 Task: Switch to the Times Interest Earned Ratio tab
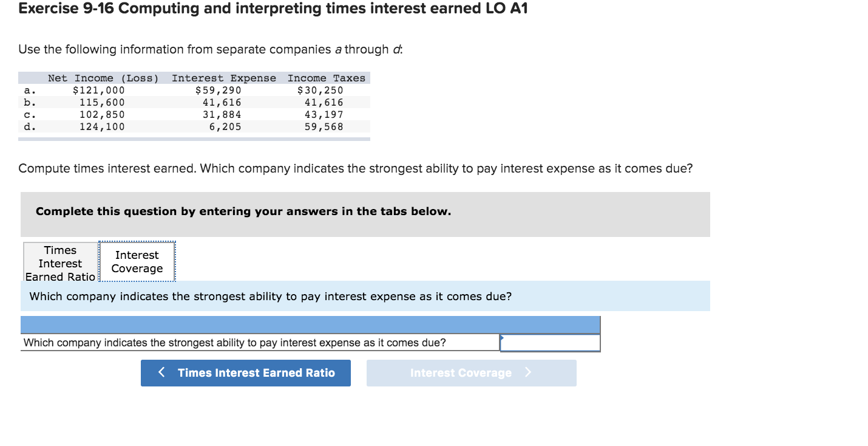click(x=59, y=261)
